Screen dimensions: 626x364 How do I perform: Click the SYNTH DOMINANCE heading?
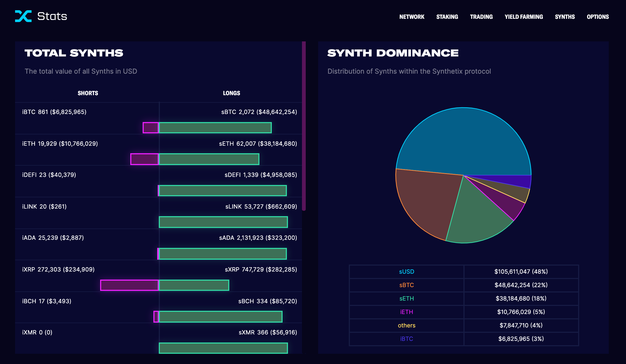click(x=393, y=53)
